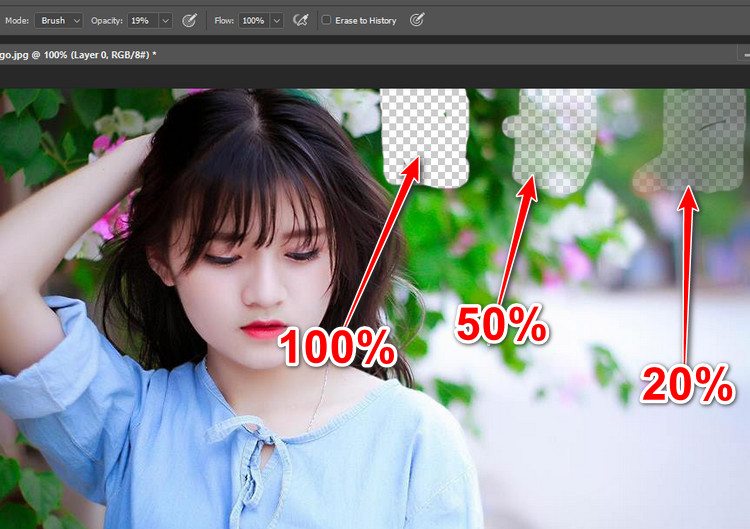This screenshot has height=529, width=750.
Task: Click the Erase to History label
Action: click(x=366, y=21)
